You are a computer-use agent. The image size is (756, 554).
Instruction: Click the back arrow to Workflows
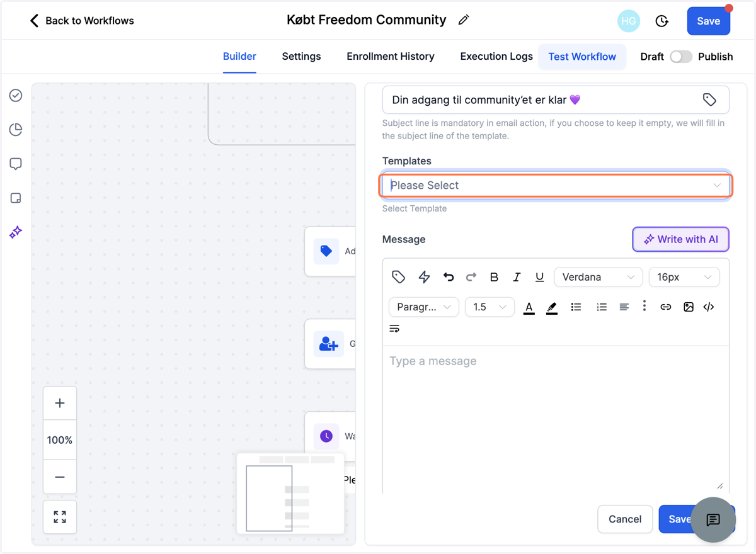pyautogui.click(x=34, y=21)
